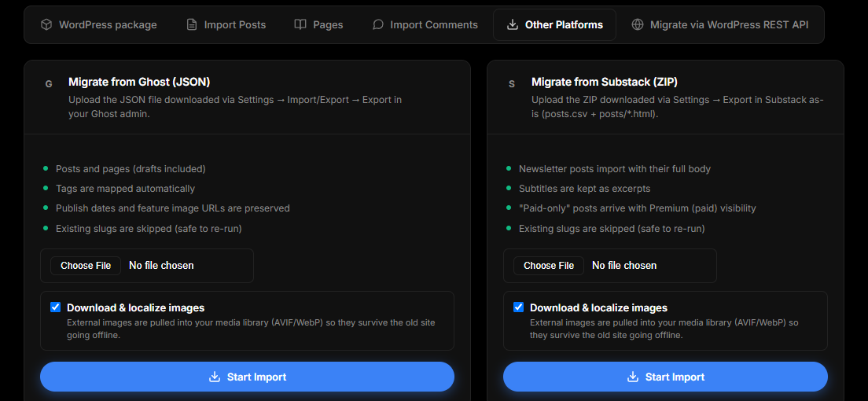Click the Pages book icon
Image resolution: width=868 pixels, height=401 pixels.
point(300,25)
